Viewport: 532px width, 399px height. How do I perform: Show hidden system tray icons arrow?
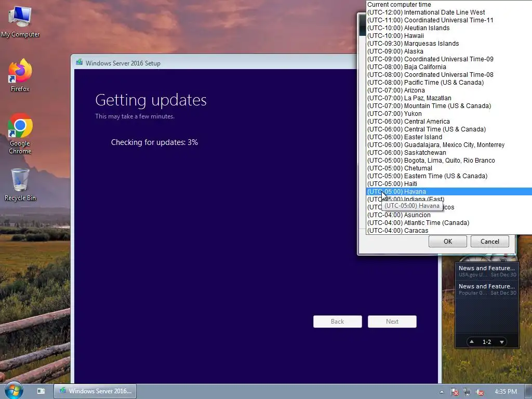442,392
